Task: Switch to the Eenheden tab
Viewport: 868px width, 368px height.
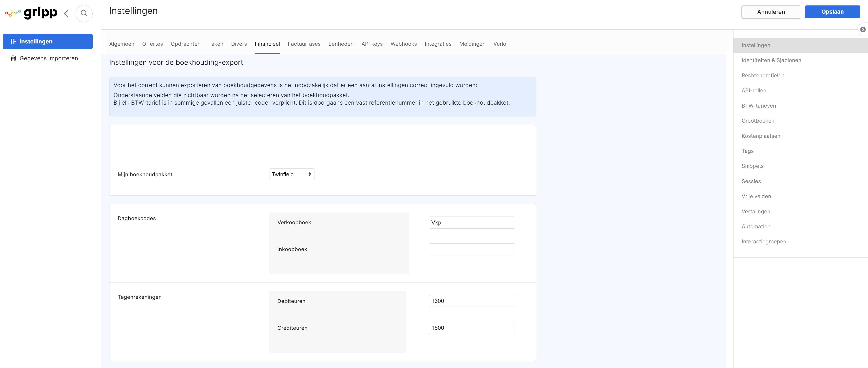Action: tap(341, 44)
